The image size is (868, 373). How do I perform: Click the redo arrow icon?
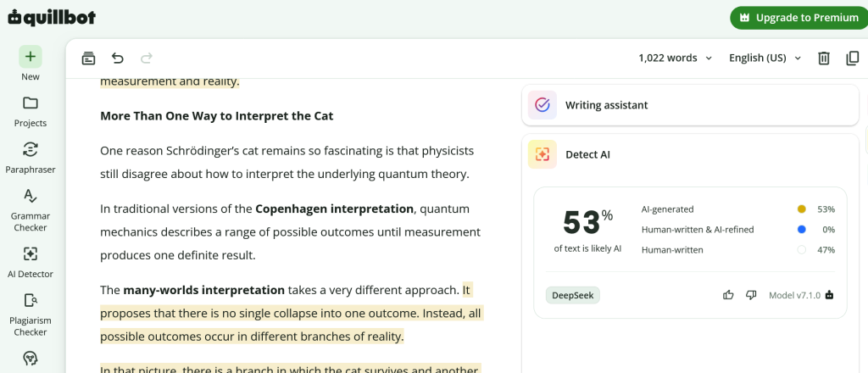146,58
